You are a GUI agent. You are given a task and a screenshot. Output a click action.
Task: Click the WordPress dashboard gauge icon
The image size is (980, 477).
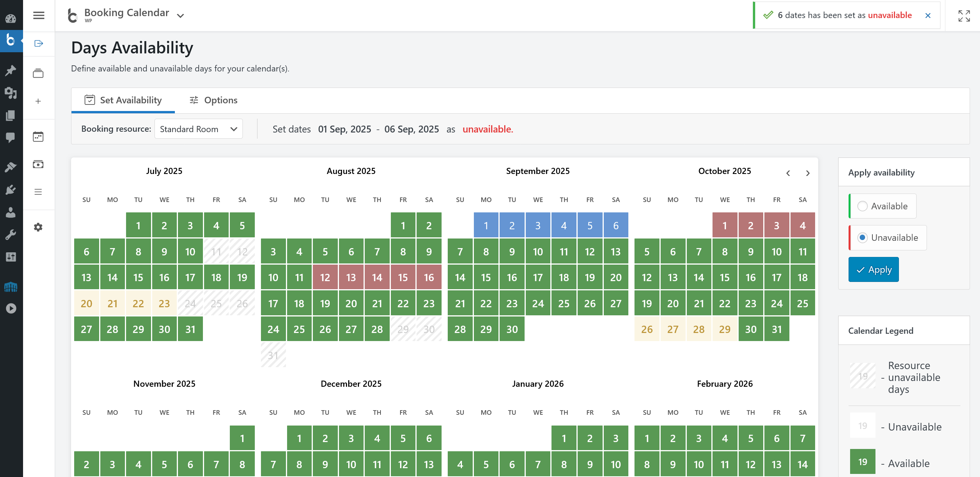coord(11,18)
